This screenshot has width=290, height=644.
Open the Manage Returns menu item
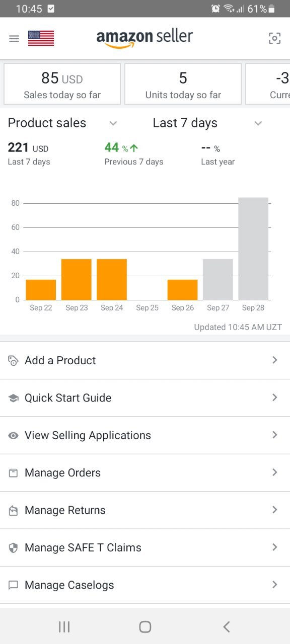coord(145,510)
